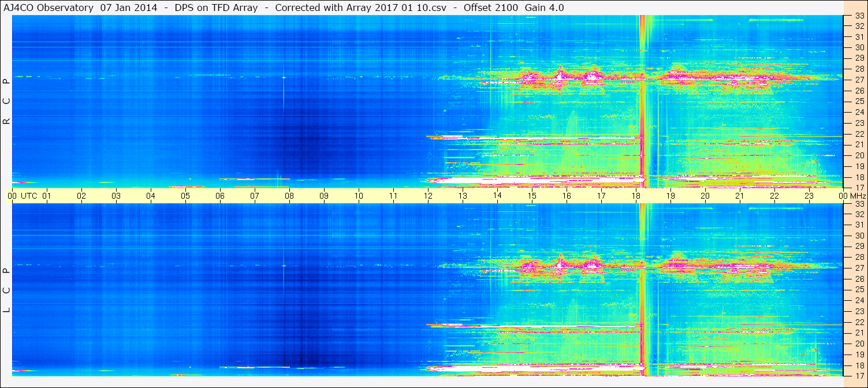The image size is (868, 388).
Task: Click the 10 hour mark on time axis
Action: (359, 196)
